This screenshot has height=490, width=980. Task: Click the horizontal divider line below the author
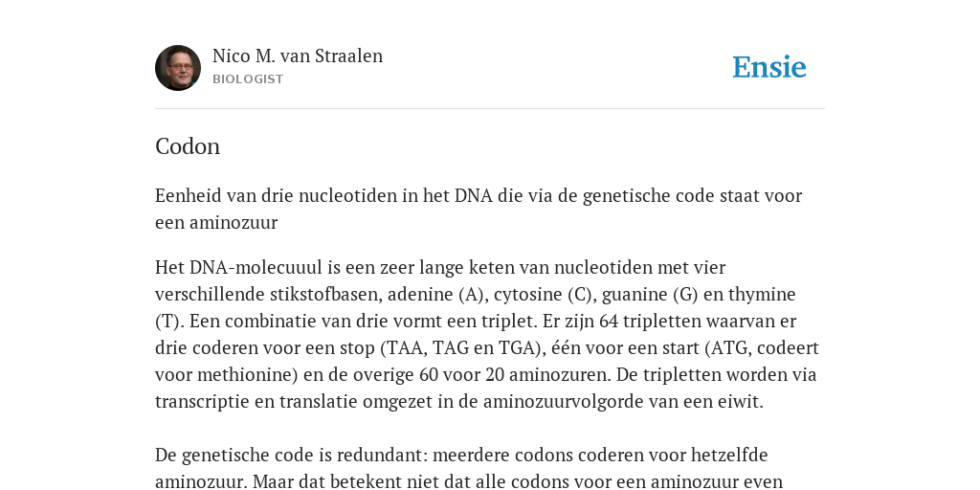pos(490,109)
